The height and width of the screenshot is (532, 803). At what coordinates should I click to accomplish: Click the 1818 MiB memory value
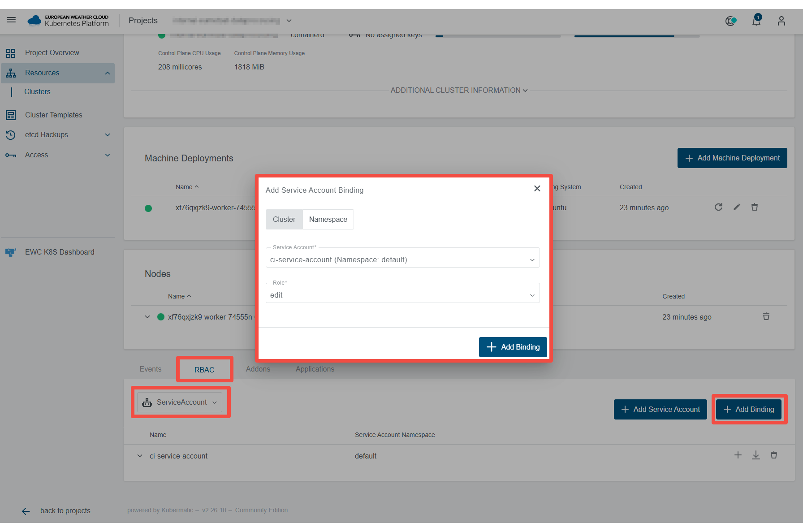(249, 67)
